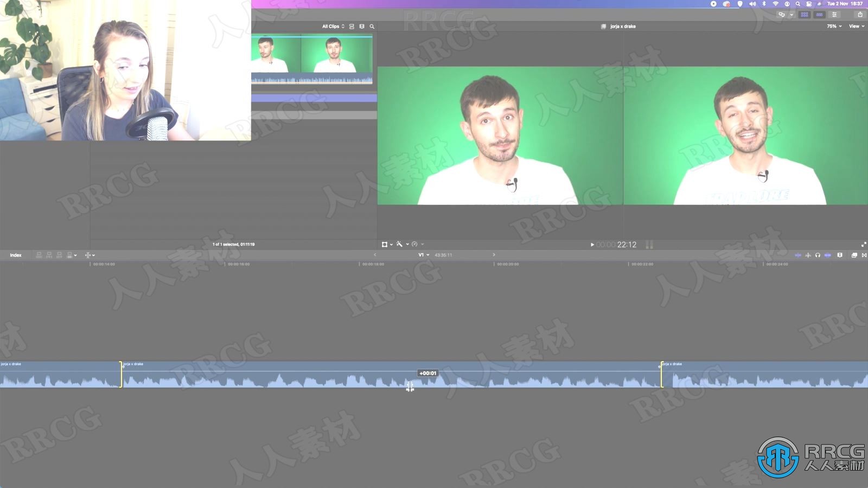Open the viewer View menu

tap(857, 26)
